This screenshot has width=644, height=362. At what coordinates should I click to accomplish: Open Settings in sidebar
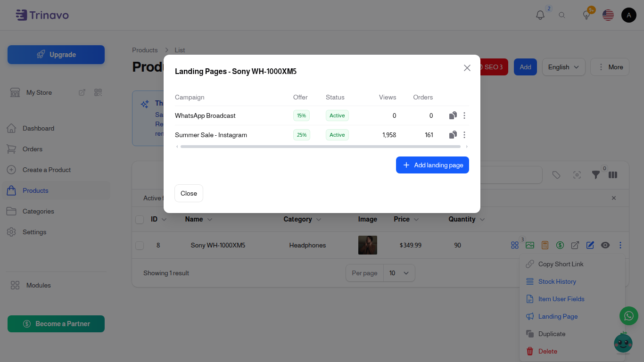pos(56,232)
